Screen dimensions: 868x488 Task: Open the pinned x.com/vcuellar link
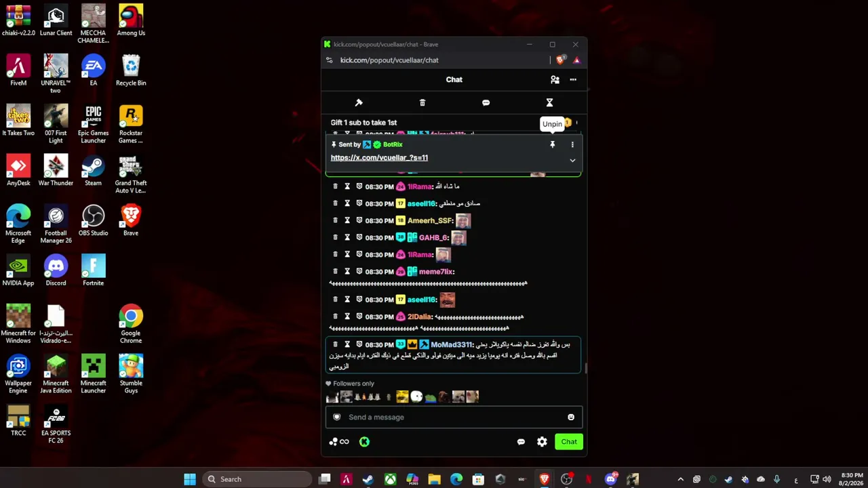379,157
